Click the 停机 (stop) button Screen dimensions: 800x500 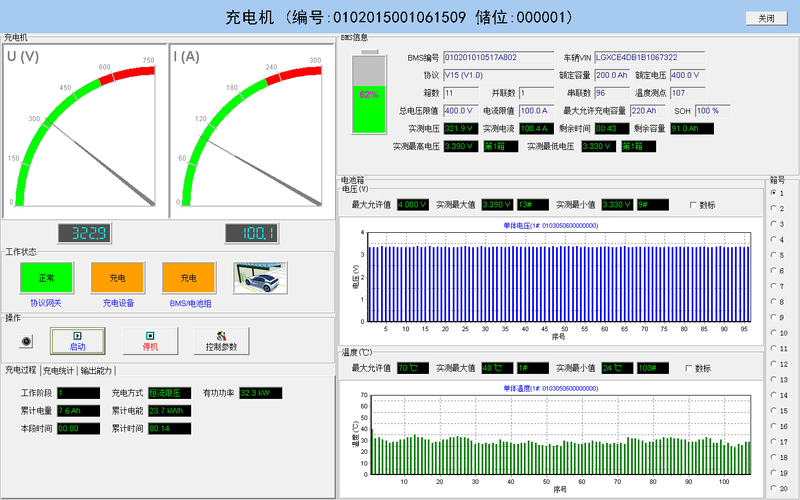(150, 341)
